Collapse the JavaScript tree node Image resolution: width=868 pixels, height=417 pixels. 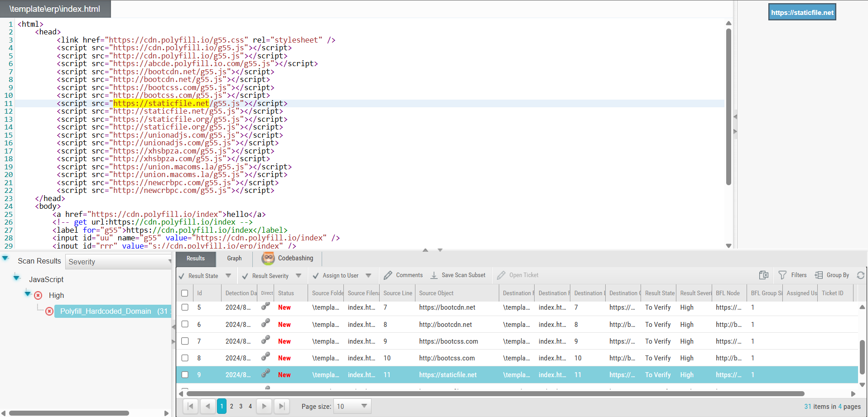click(17, 278)
